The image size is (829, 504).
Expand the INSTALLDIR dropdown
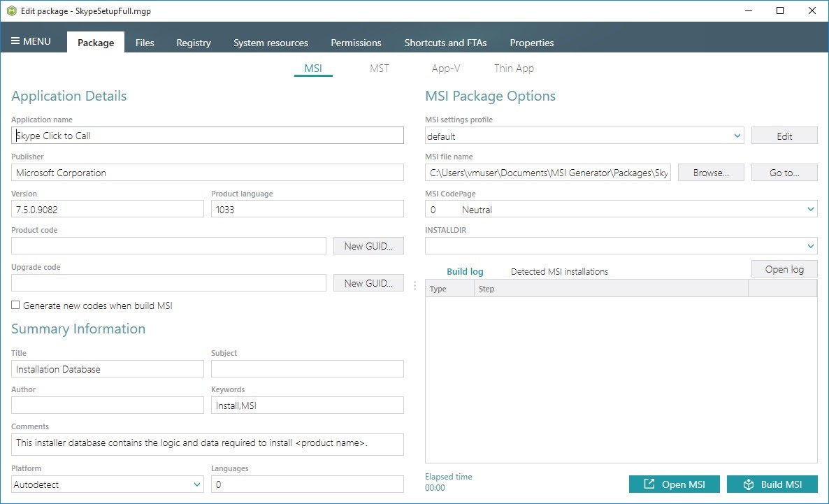point(621,246)
